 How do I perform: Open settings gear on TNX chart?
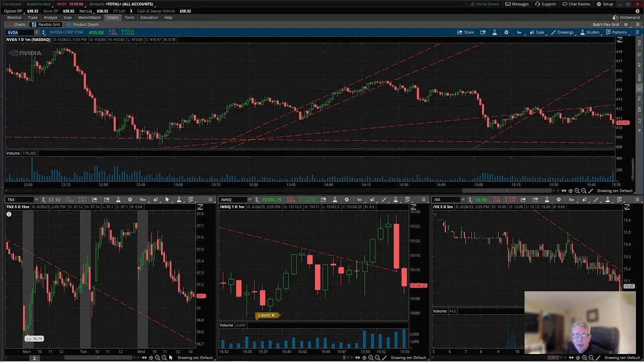[130, 200]
